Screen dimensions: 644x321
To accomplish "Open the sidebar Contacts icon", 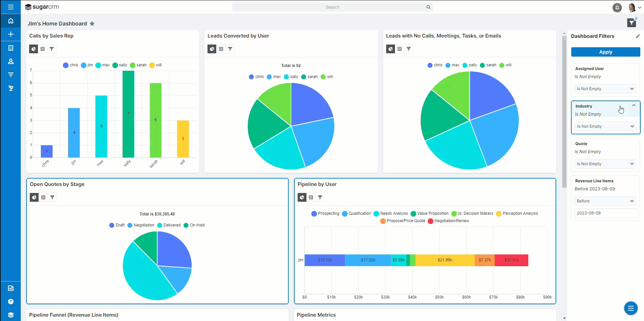I will tap(11, 61).
